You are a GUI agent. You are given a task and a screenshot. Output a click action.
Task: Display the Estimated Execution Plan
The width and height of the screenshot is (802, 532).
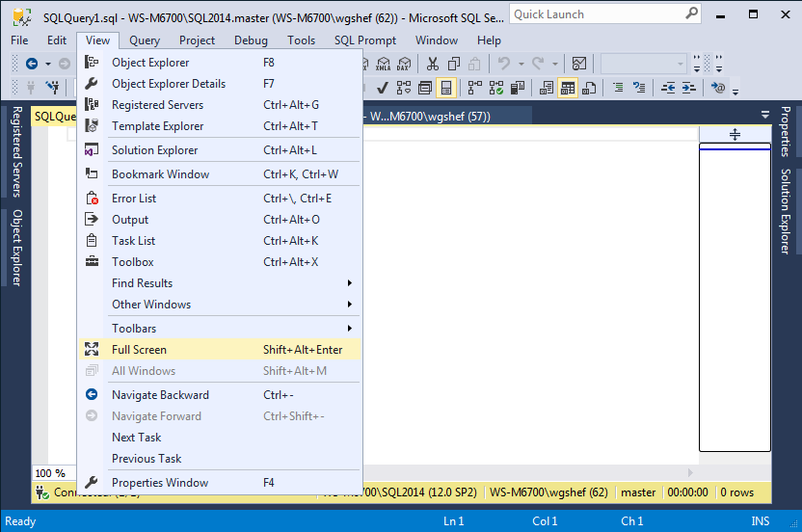coord(404,88)
